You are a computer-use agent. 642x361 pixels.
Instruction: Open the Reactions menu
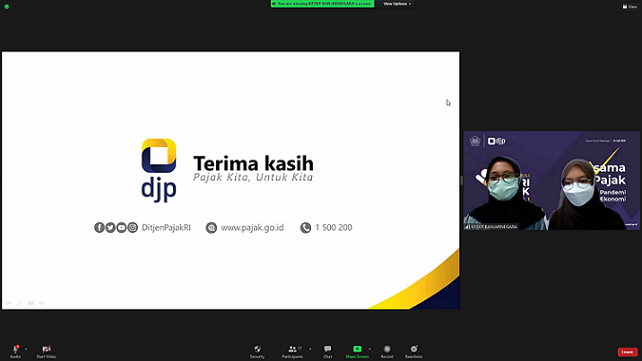click(x=414, y=349)
